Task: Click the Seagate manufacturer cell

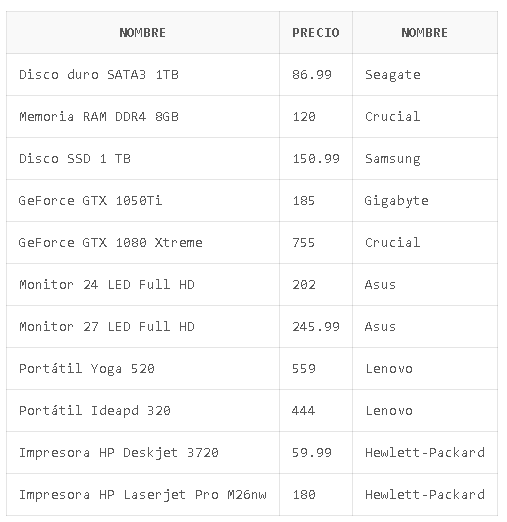Action: point(425,75)
